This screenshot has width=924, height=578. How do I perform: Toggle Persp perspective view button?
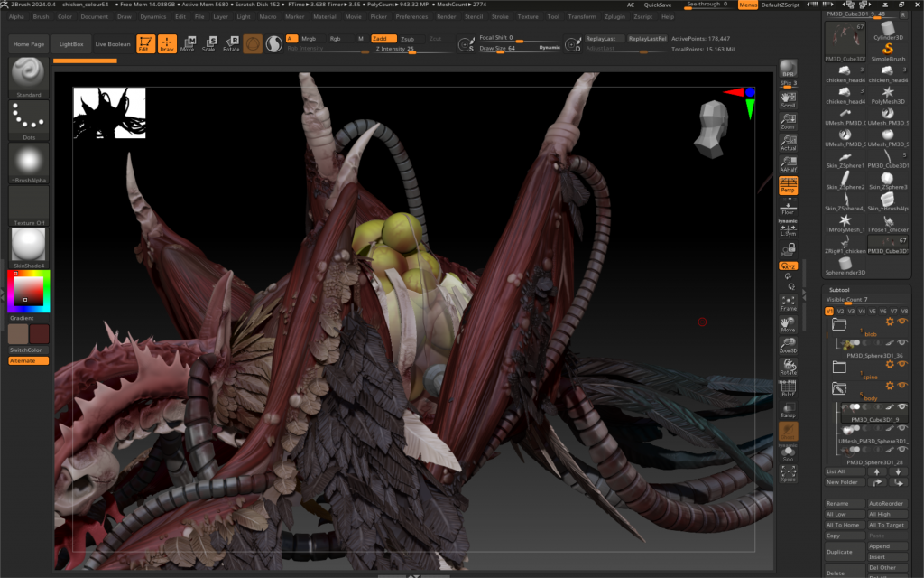788,186
